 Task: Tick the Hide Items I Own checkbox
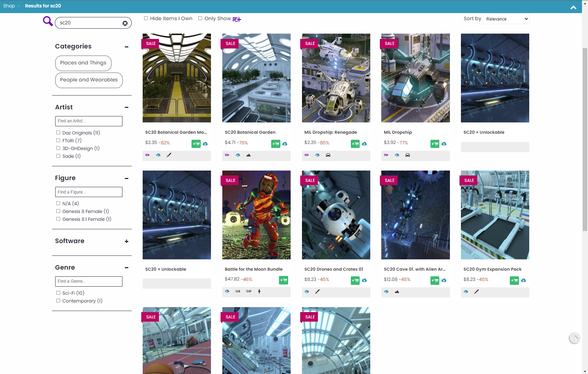pos(146,18)
